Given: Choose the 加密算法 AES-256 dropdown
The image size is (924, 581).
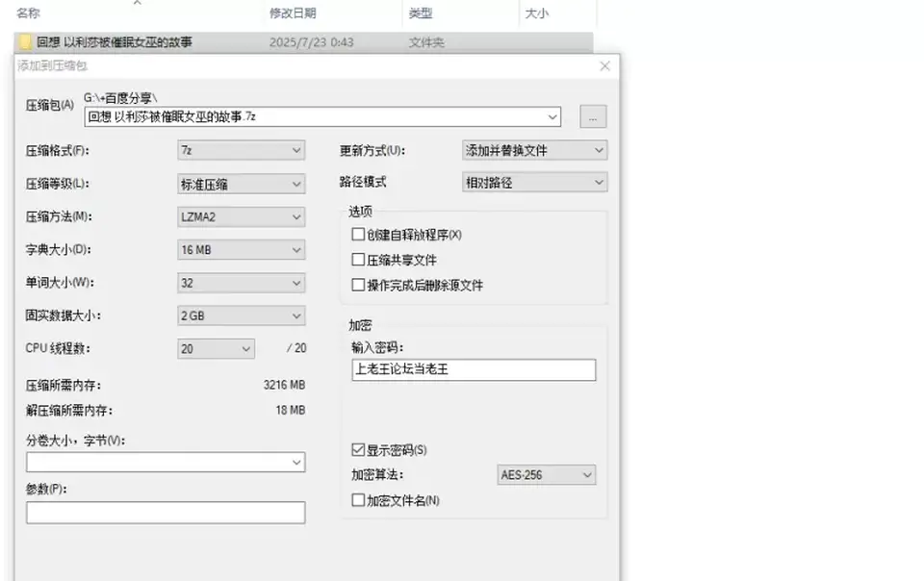Looking at the screenshot, I should coord(547,475).
